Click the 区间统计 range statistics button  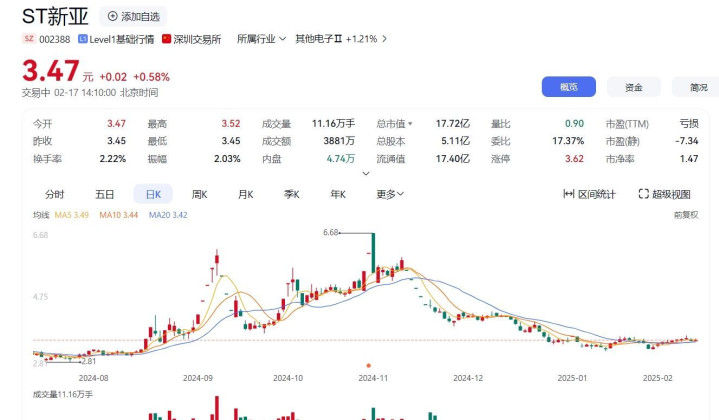[x=589, y=194]
